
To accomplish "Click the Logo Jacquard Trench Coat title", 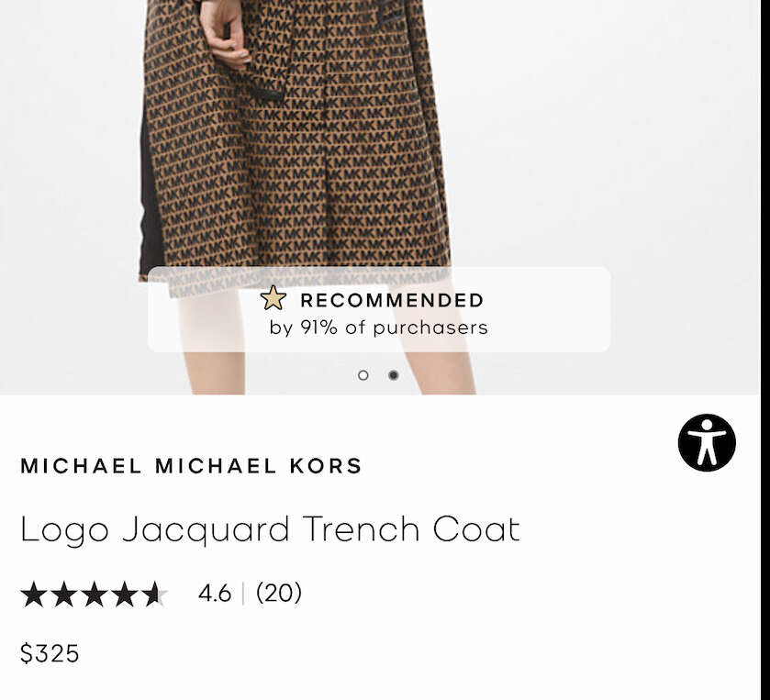I will click(270, 530).
